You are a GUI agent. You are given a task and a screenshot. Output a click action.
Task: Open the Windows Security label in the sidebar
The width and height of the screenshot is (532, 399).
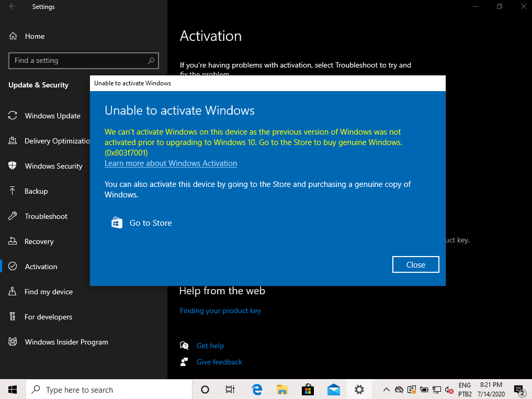pyautogui.click(x=53, y=166)
